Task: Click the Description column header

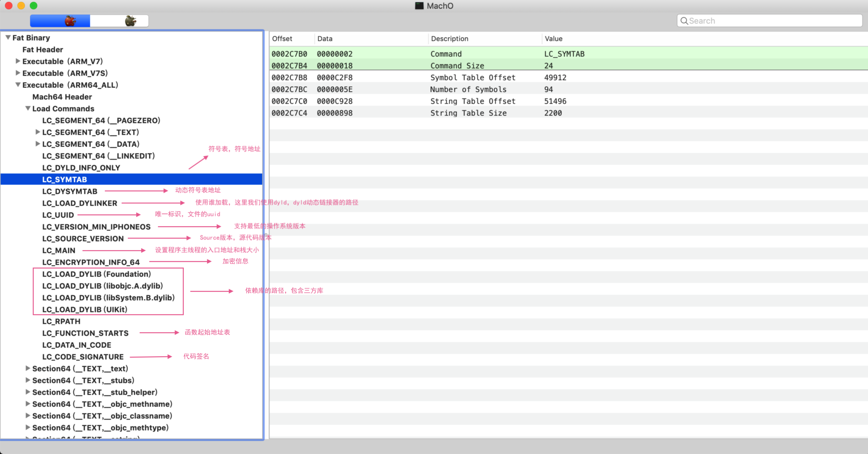Action: [x=450, y=39]
